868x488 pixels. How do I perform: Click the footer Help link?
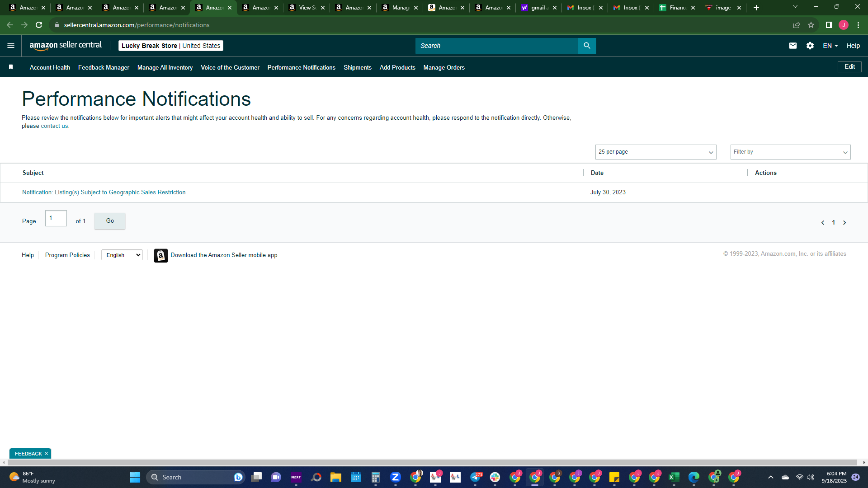click(28, 255)
